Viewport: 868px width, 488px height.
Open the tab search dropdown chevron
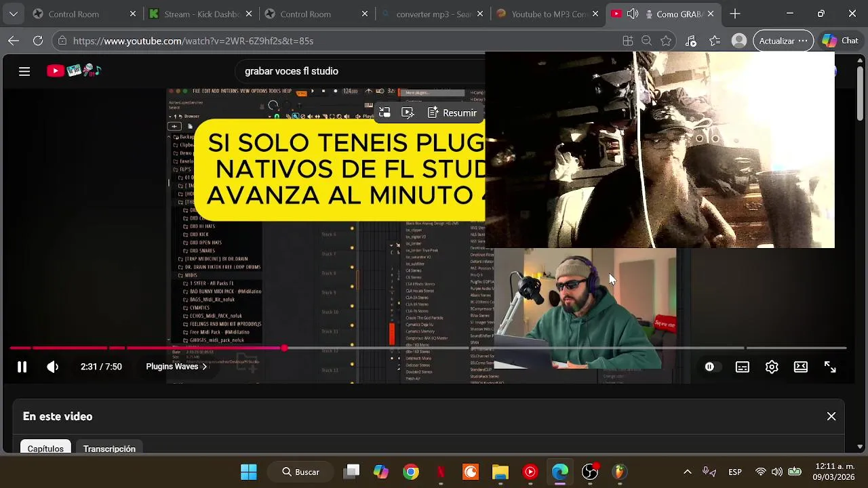(14, 14)
